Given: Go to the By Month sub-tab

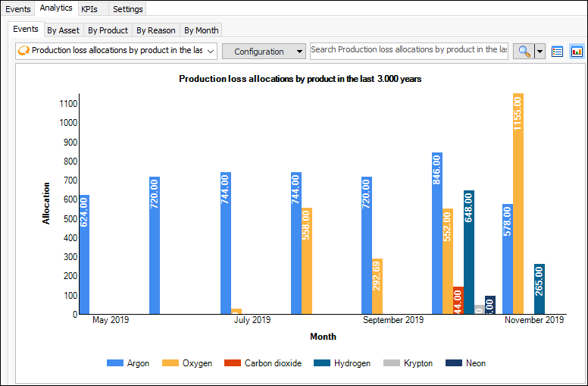Looking at the screenshot, I should point(202,30).
